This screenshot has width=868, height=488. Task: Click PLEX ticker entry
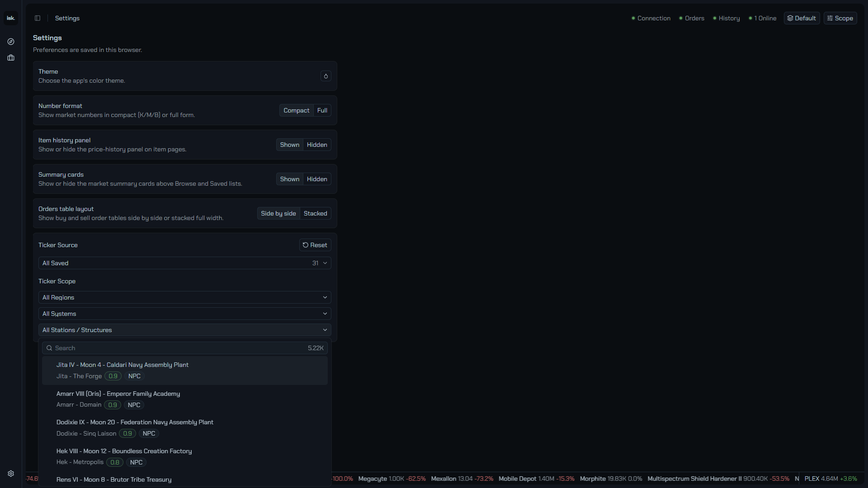pos(830,479)
